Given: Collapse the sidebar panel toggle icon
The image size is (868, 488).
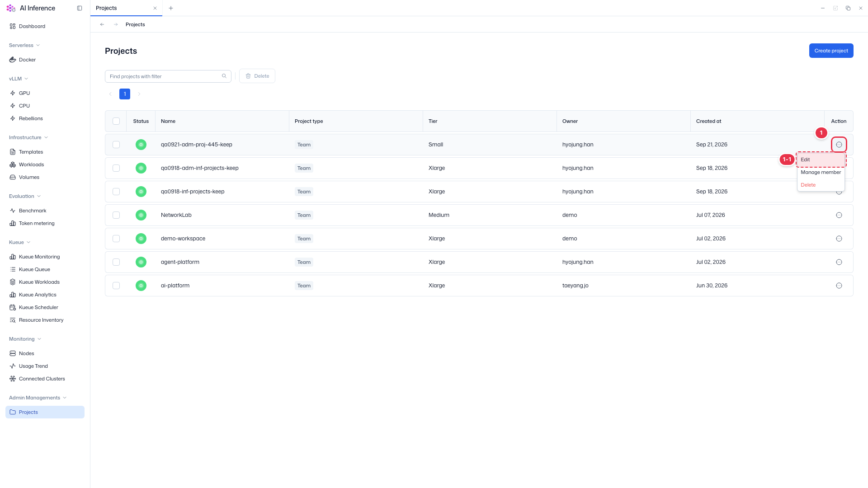Looking at the screenshot, I should click(80, 8).
